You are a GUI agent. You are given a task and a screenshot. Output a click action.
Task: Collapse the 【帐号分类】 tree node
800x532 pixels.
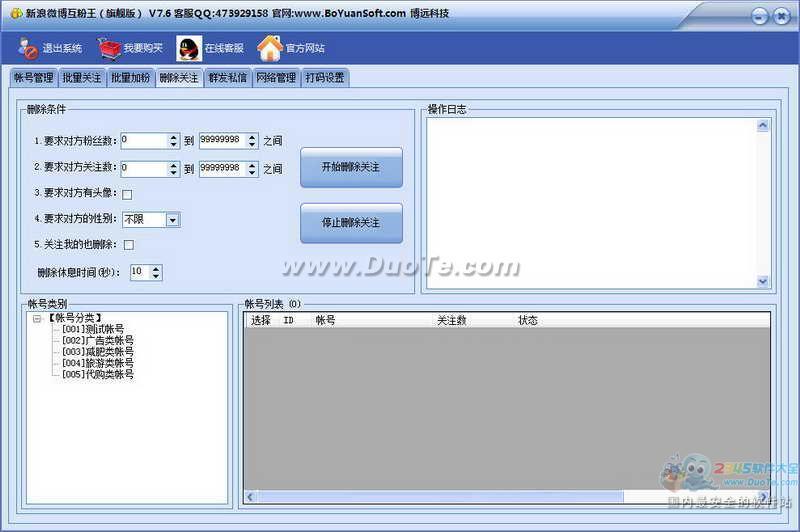pyautogui.click(x=36, y=319)
